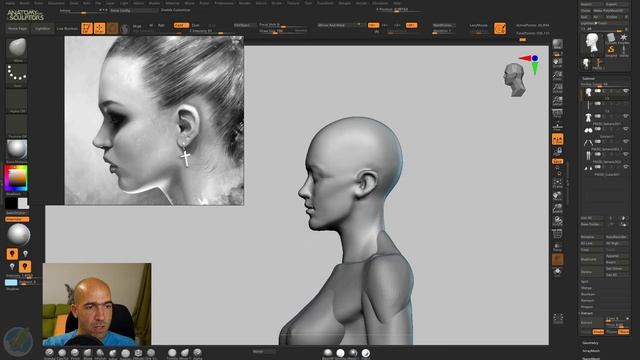Select the SimpleBrush S-shaped tool icon
Screen dimensions: 640x360
[611, 51]
